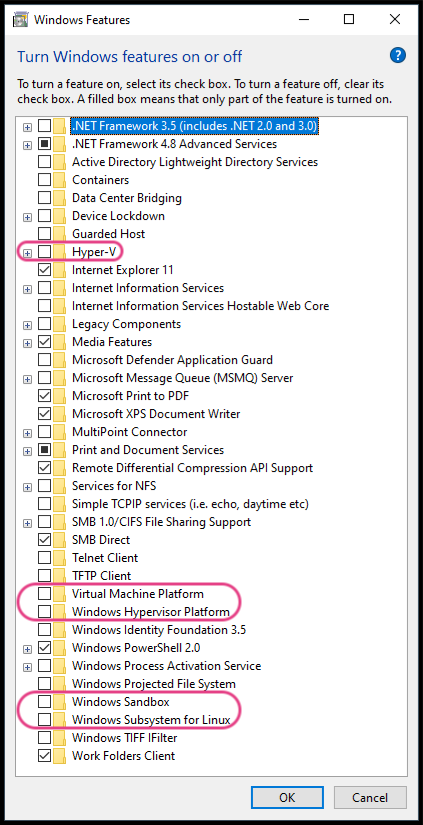Expand the Internet Information Services node
The width and height of the screenshot is (423, 825).
pos(27,289)
